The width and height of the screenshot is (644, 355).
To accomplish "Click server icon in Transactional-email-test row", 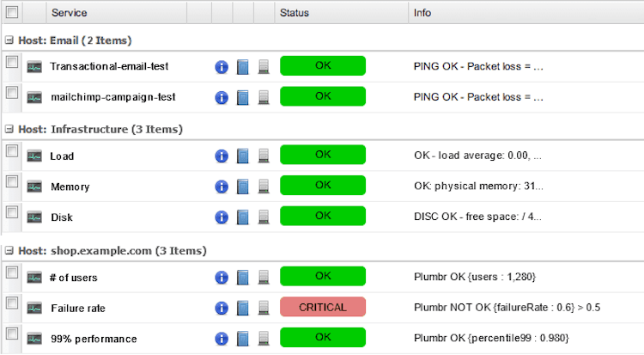I will (x=264, y=67).
